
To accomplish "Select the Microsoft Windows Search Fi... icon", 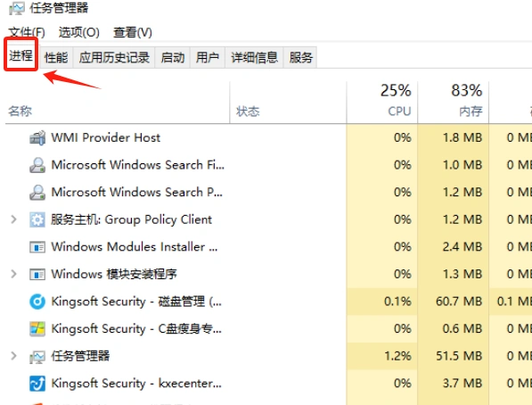I will [x=37, y=165].
